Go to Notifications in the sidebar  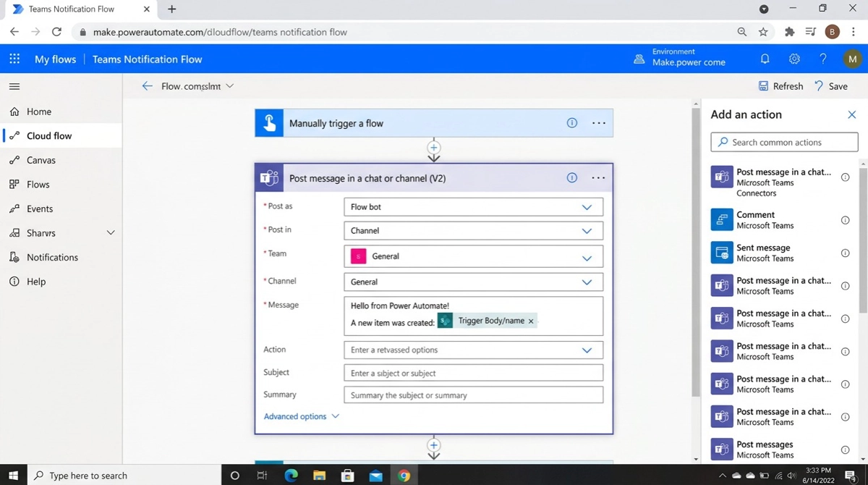[x=52, y=258]
